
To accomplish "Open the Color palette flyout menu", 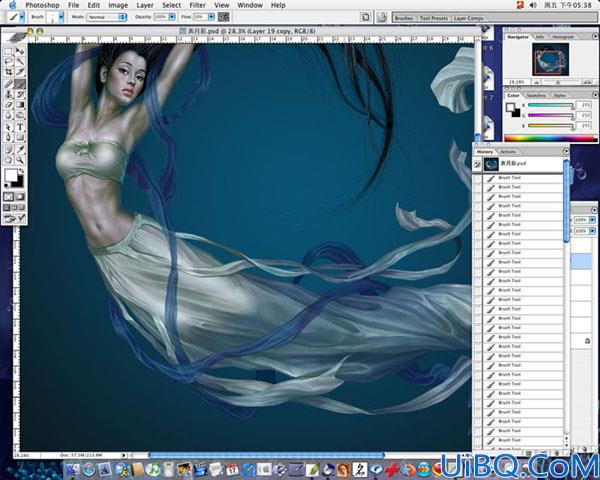I will [595, 95].
